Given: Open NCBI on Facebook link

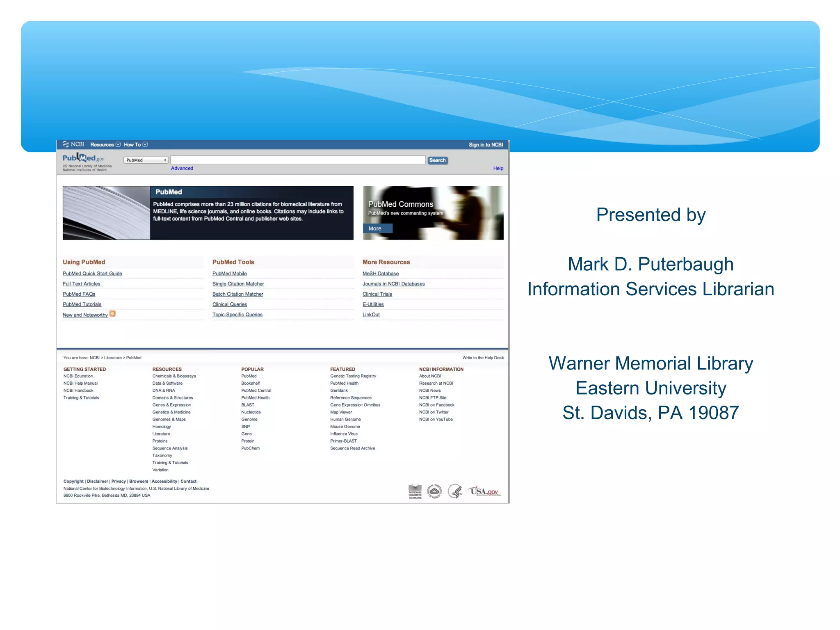Looking at the screenshot, I should coord(437,405).
